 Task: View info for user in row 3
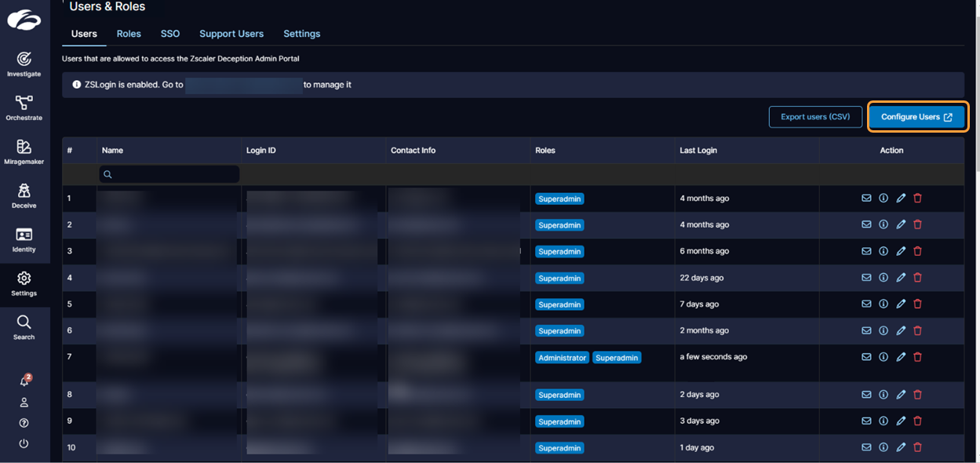[883, 250]
